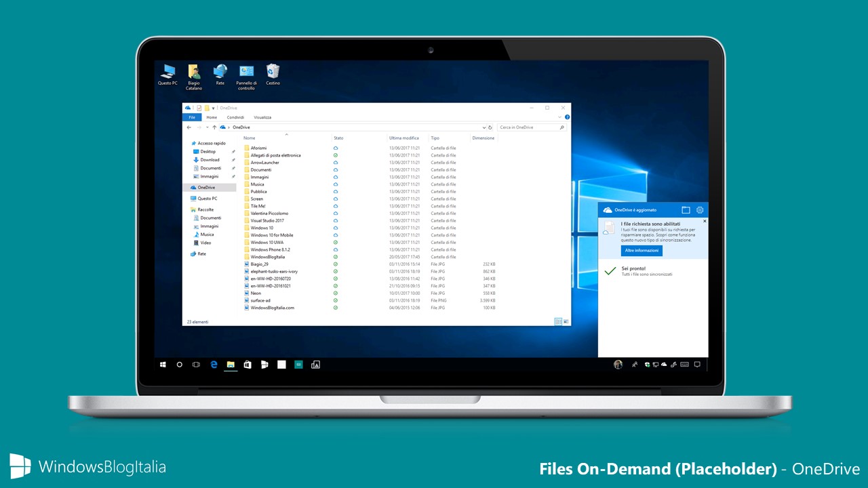868x488 pixels.
Task: Expand the address bar history dropdown
Action: (484, 127)
